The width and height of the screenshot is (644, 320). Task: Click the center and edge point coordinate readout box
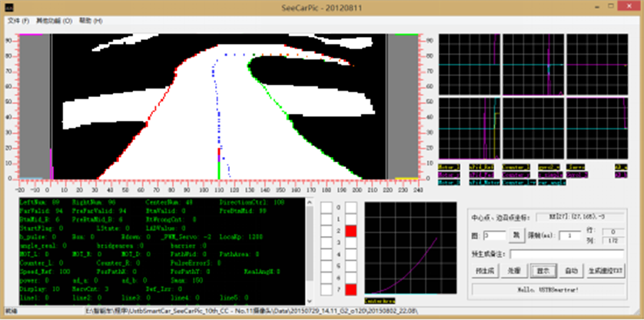coord(580,217)
